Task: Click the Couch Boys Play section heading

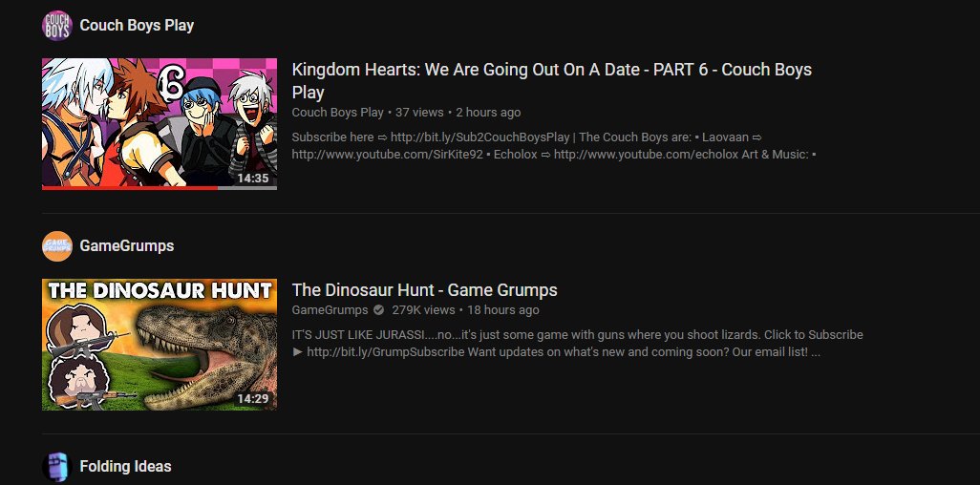Action: click(137, 26)
